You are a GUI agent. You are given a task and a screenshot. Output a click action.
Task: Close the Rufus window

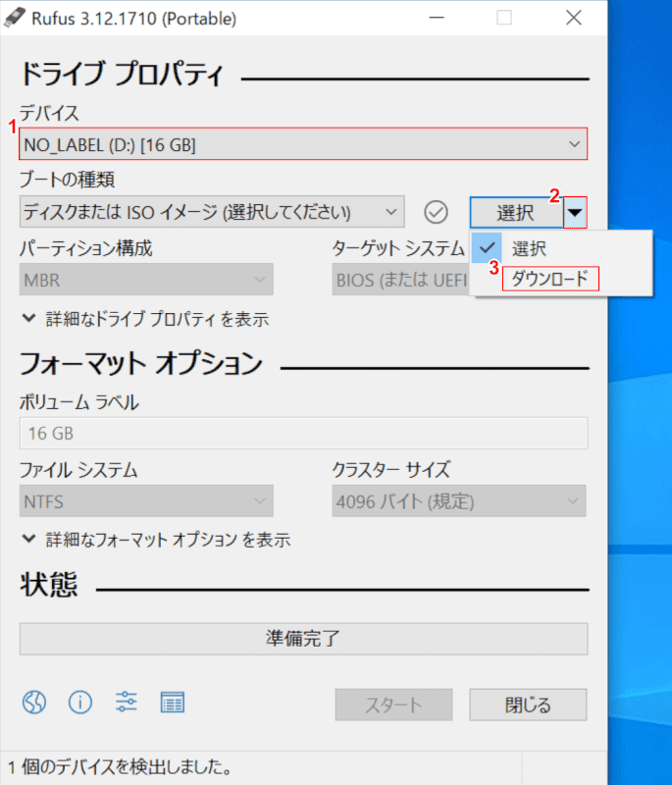click(574, 18)
